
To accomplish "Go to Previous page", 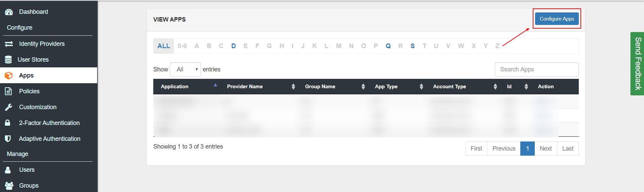I will click(504, 149).
